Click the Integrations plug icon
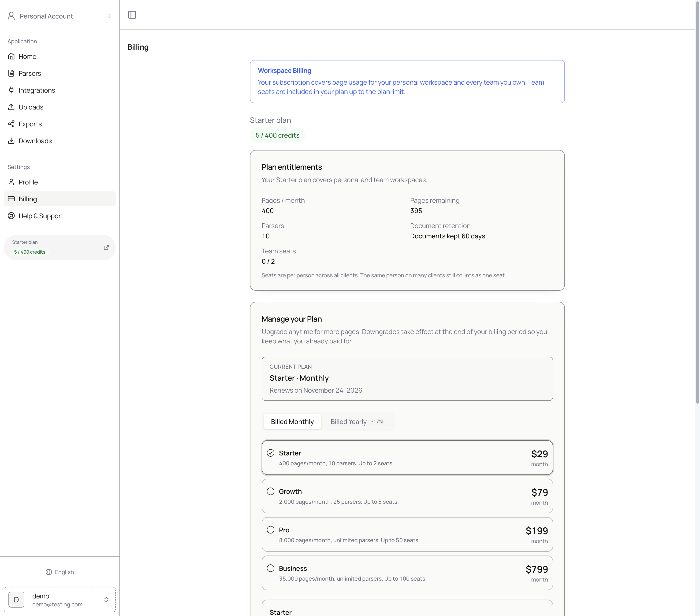Viewport: 700px width, 616px height. pos(11,90)
